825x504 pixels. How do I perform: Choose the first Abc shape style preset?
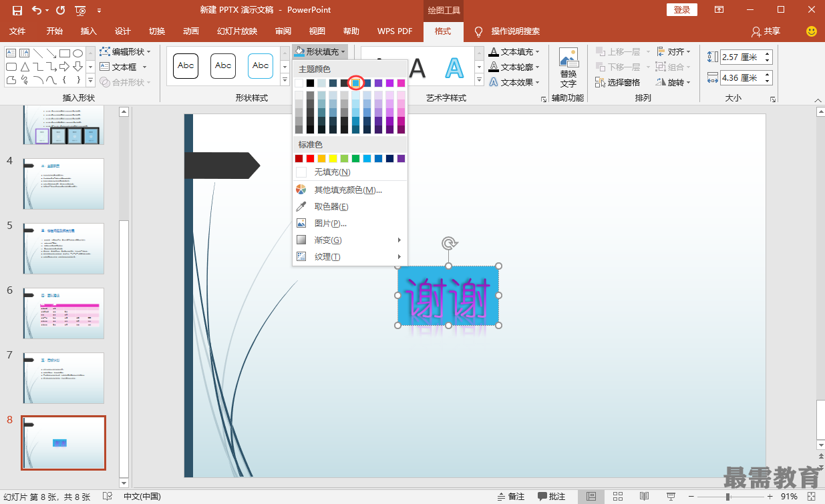click(x=186, y=65)
